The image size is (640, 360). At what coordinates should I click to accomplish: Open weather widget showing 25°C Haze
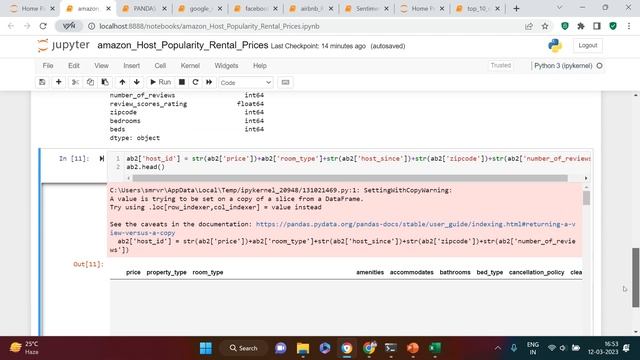[x=24, y=348]
